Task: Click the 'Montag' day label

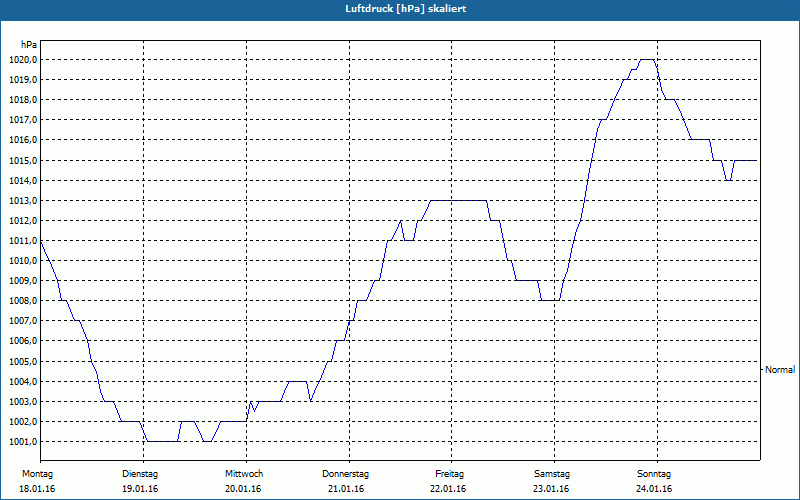Action: pos(37,474)
